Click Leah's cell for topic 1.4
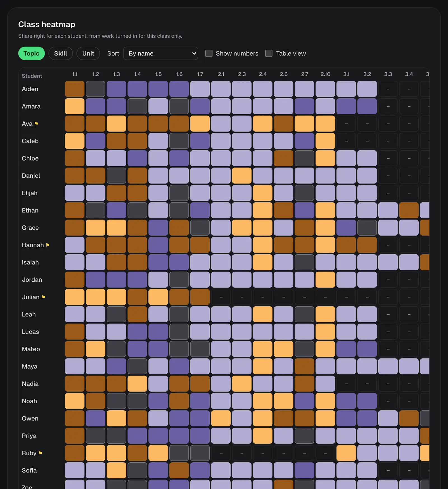This screenshot has height=489, width=448. pos(137,314)
